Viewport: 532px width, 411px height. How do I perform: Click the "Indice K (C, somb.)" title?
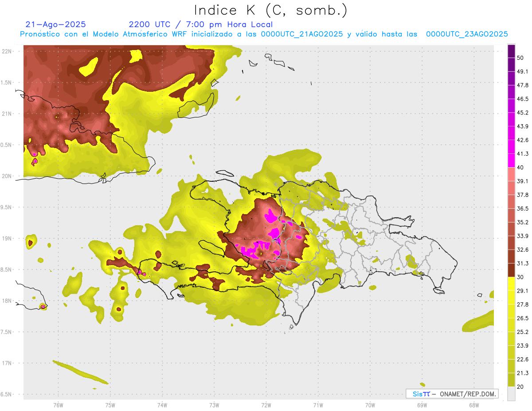coord(270,11)
